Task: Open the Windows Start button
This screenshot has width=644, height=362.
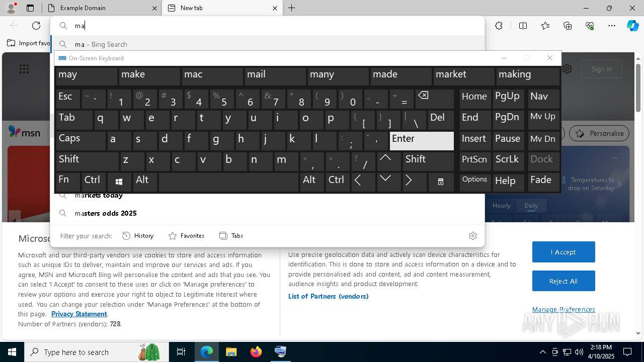Action: coord(12,352)
